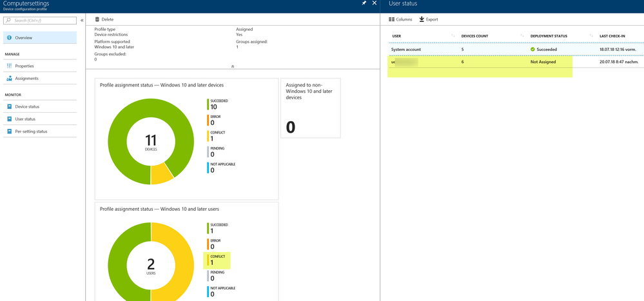Open the Assigned to non-Windows 10 devices tile
Screen dimensions: 644x301
(311, 108)
